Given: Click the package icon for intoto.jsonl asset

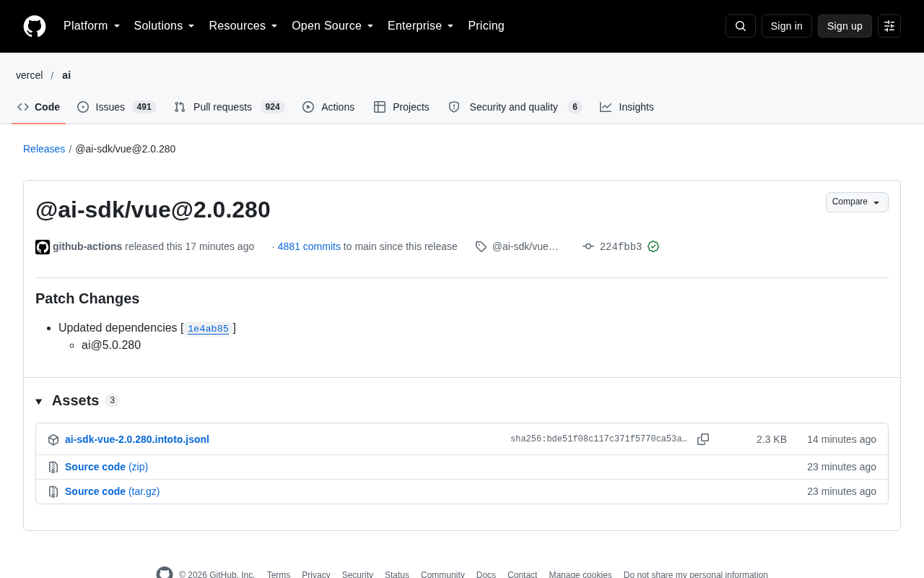Looking at the screenshot, I should coord(53,439).
